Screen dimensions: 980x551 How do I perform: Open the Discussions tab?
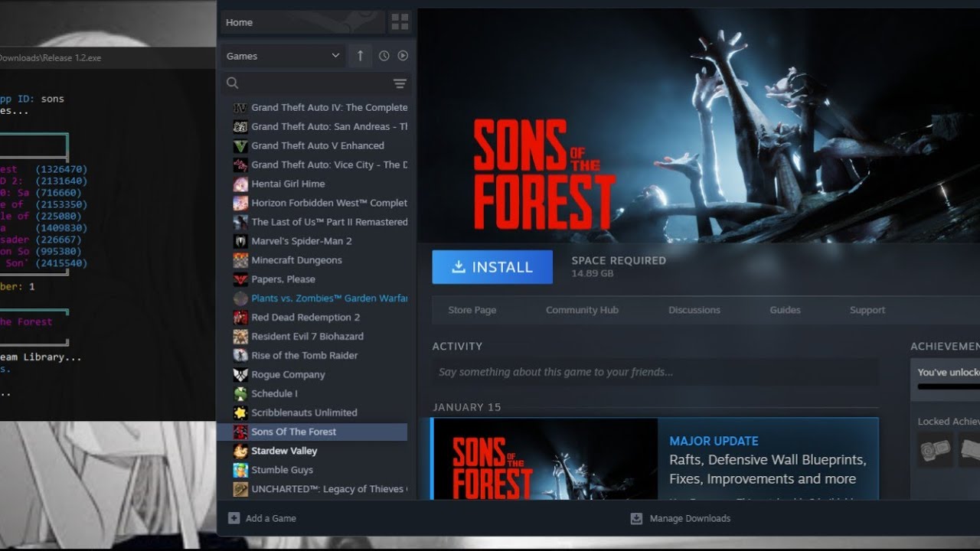[694, 310]
